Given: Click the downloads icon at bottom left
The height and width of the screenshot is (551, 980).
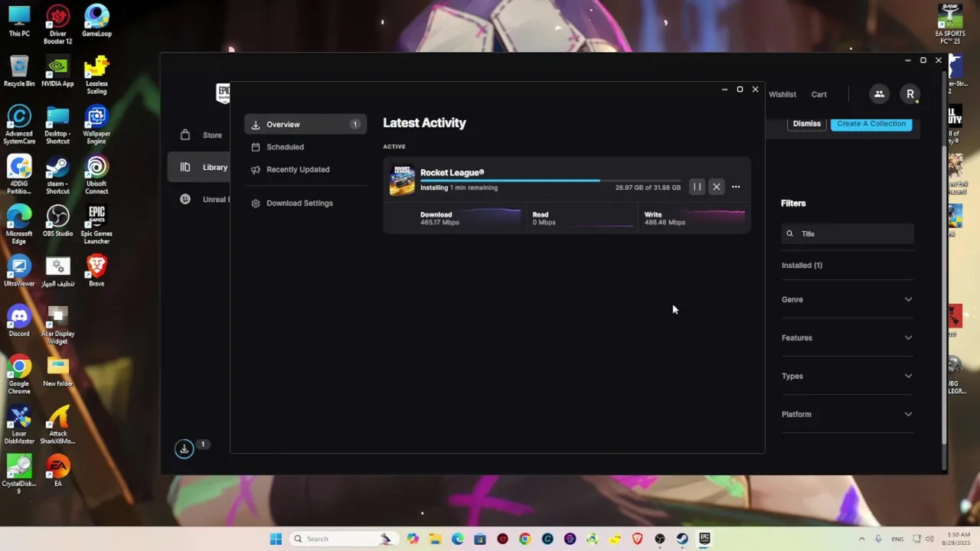Looking at the screenshot, I should coord(184,449).
